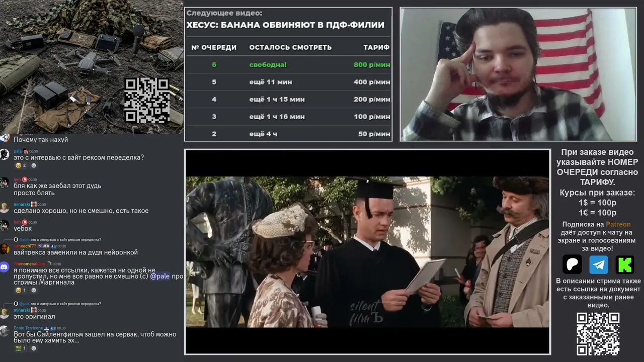Image resolution: width=644 pixels, height=362 pixels.
Task: Click the '№ ОЧЕРЕДИ' column header
Action: tap(214, 47)
